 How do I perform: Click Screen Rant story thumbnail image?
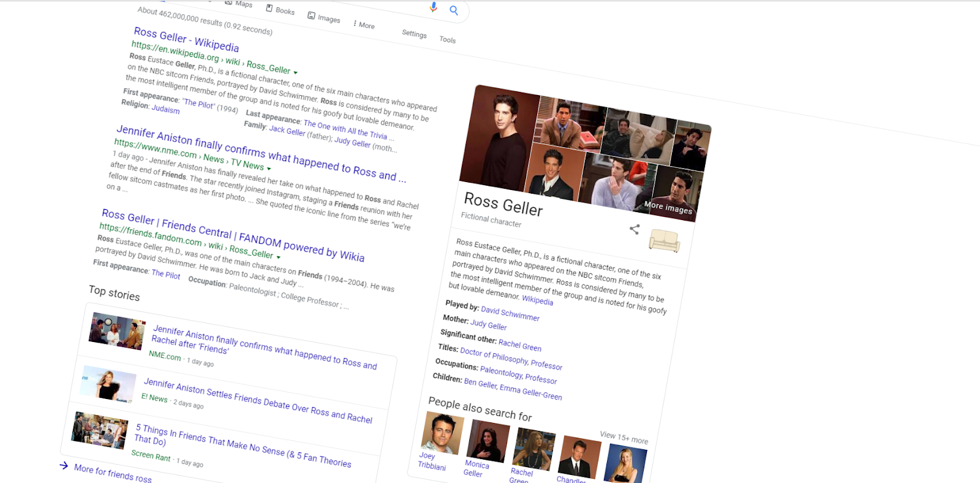[99, 430]
